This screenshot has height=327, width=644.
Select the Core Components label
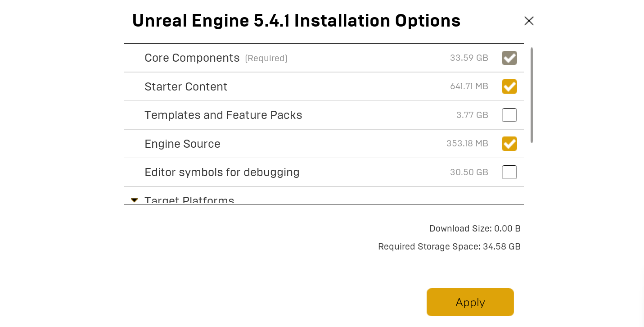tap(192, 58)
